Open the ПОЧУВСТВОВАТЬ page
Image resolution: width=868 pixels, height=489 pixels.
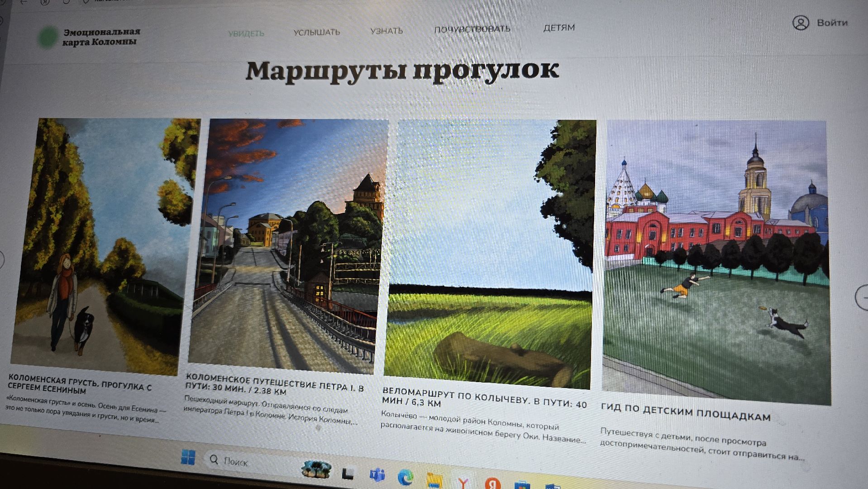(x=472, y=29)
